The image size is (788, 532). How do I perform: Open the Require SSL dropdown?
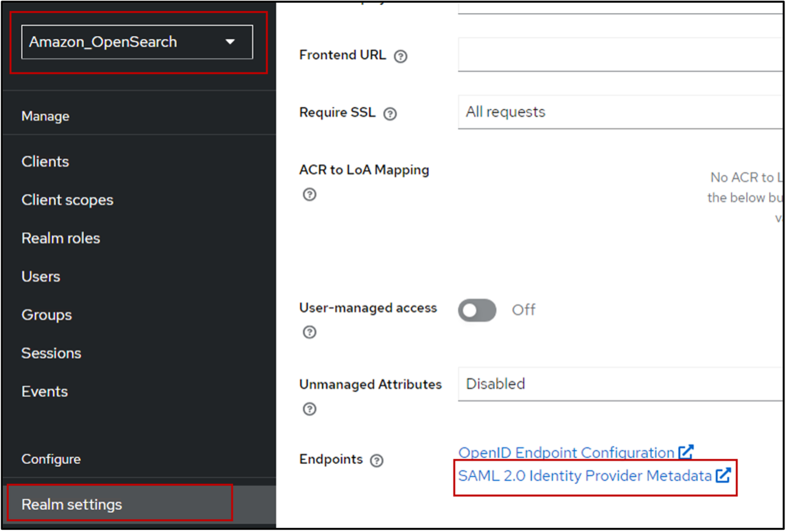tap(621, 112)
